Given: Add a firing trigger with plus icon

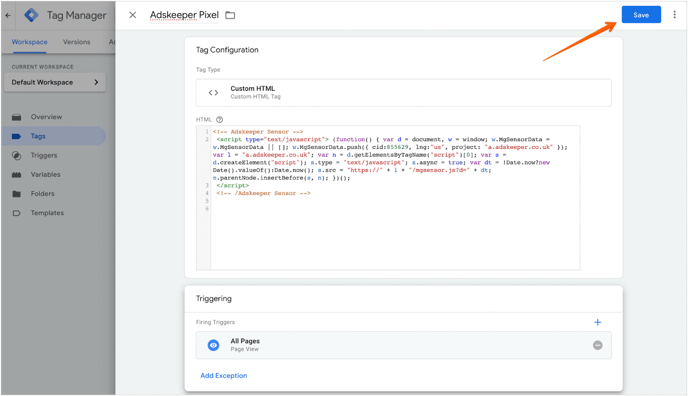Looking at the screenshot, I should (598, 322).
